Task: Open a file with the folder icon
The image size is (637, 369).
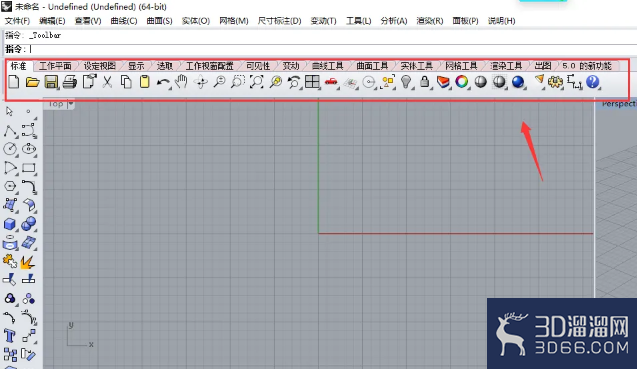Action: 32,82
